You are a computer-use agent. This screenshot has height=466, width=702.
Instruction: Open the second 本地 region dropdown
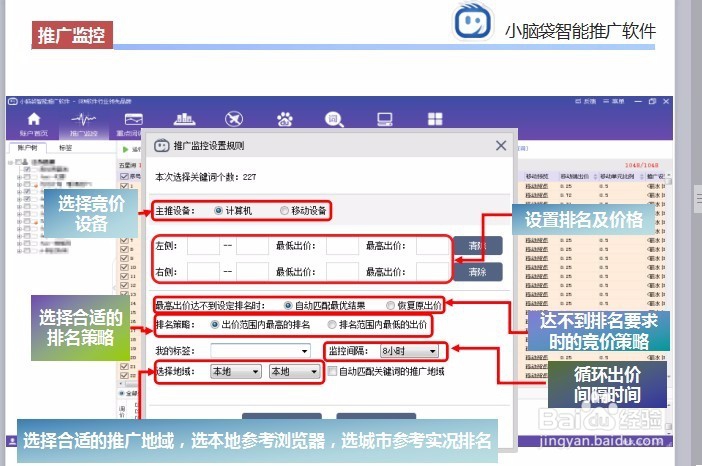pos(294,372)
